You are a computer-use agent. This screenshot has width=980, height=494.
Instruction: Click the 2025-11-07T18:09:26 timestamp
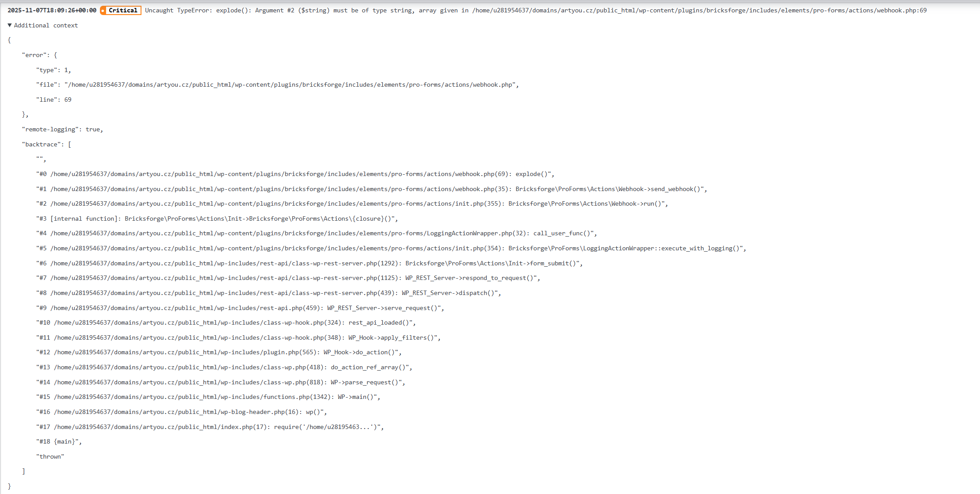52,10
